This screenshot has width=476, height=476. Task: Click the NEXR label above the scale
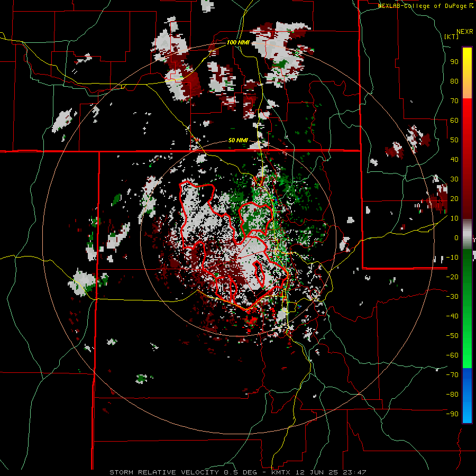(465, 32)
